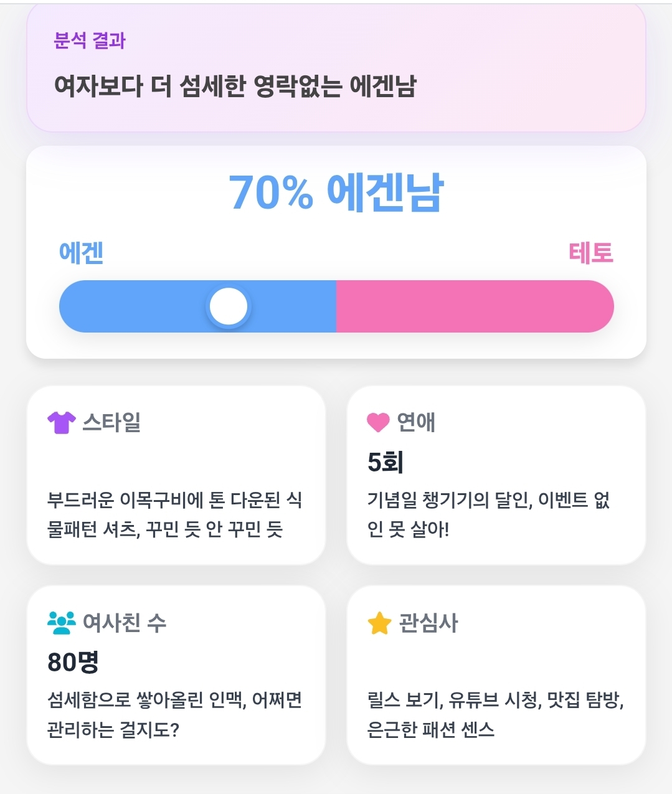672x794 pixels.
Task: Click the 80명 value in 여사친 수 card
Action: pos(73,662)
